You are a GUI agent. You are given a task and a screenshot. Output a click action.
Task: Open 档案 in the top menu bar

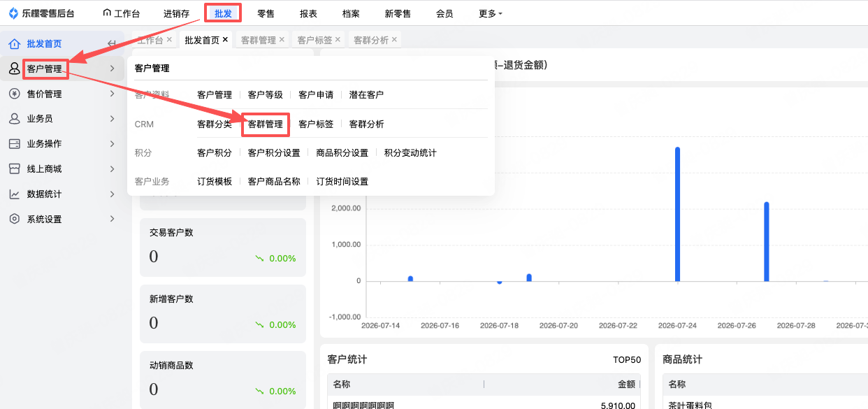[351, 13]
